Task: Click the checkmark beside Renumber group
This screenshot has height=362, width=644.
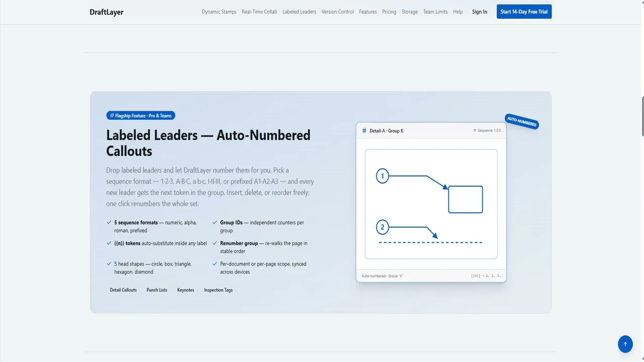Action: 215,243
